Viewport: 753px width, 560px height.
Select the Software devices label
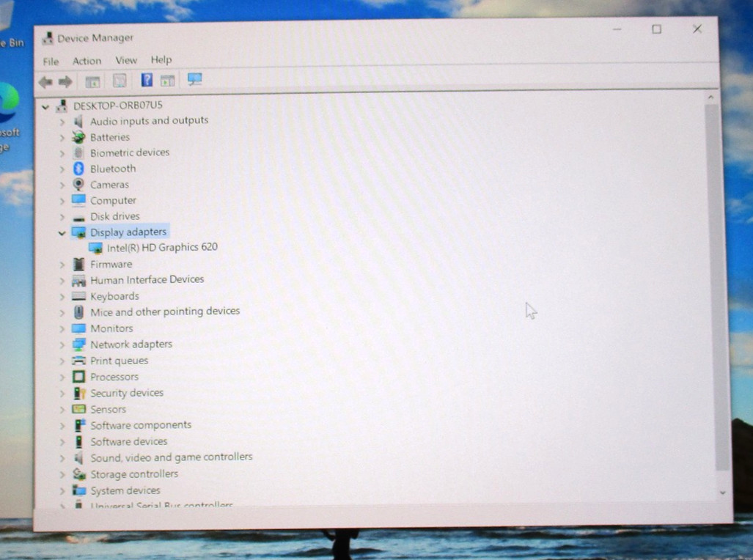click(129, 441)
